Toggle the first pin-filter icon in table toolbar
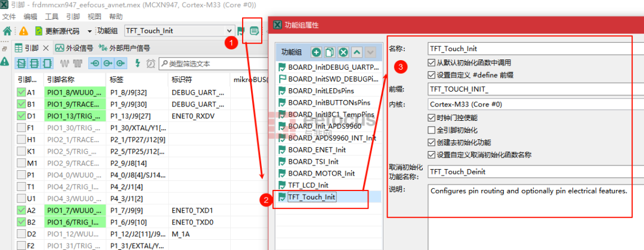Screen dimensions: 644x250 point(22,64)
